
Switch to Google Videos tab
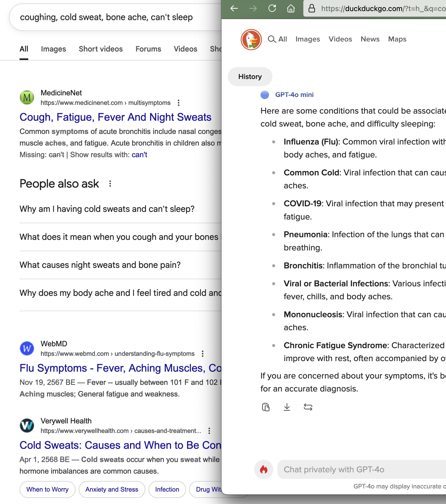pos(185,49)
